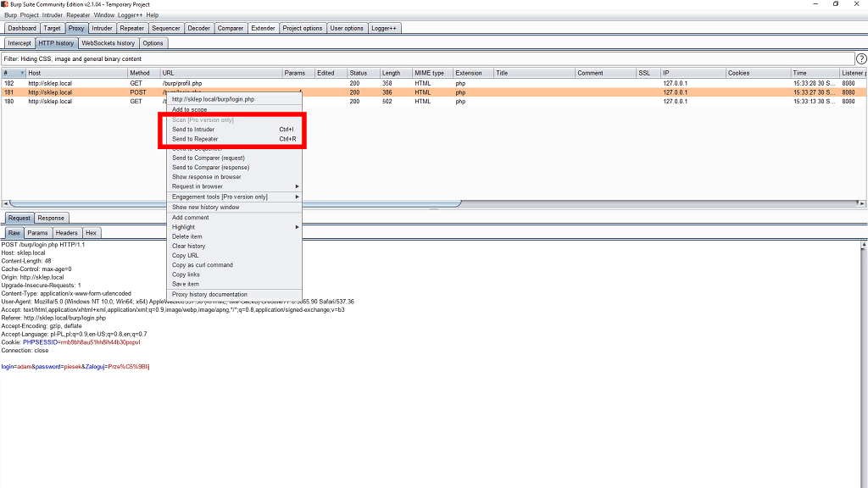
Task: Open the Project menu
Action: [x=30, y=15]
